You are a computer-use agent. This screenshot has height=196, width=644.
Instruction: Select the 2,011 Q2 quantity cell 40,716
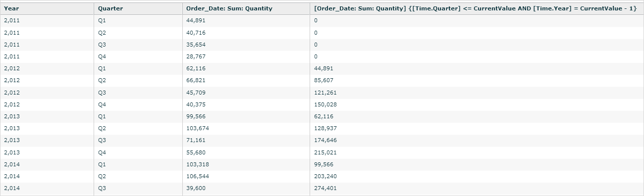point(246,33)
